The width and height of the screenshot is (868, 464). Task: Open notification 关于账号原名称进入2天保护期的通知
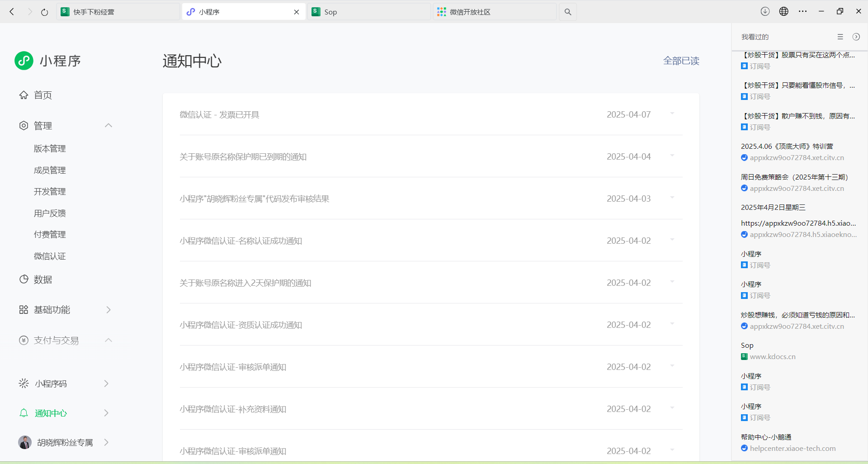pyautogui.click(x=245, y=283)
